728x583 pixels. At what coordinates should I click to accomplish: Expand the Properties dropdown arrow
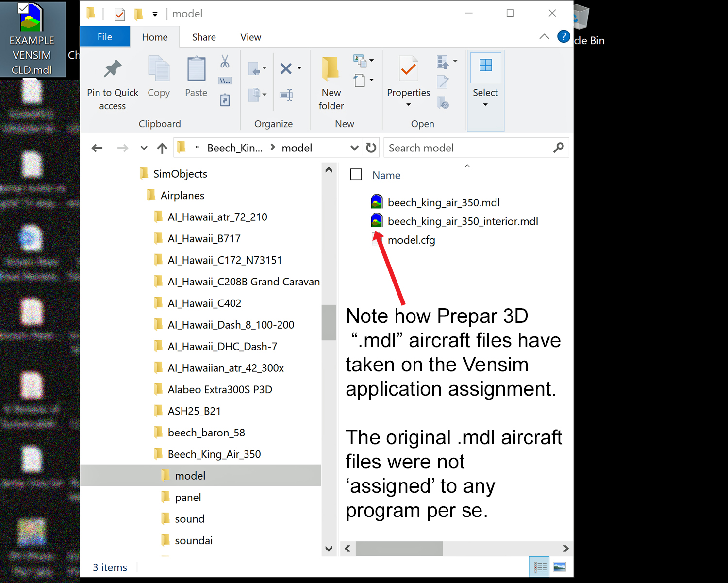[408, 105]
